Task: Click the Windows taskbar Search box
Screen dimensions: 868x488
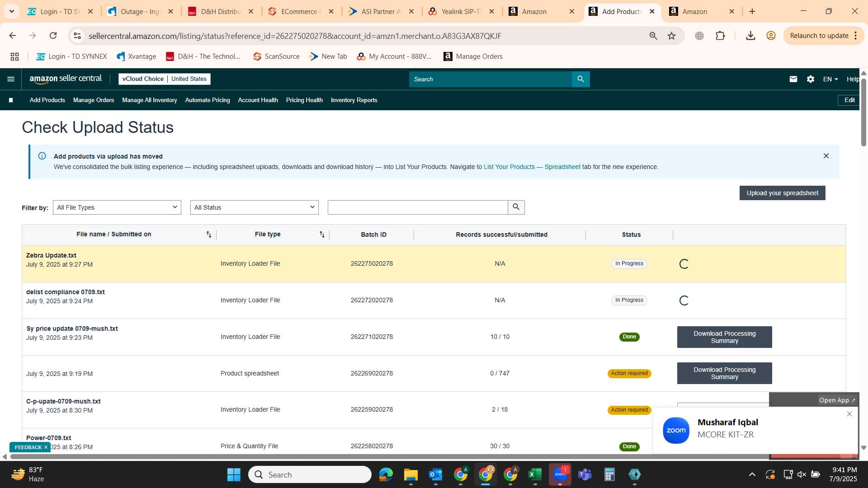Action: click(310, 474)
